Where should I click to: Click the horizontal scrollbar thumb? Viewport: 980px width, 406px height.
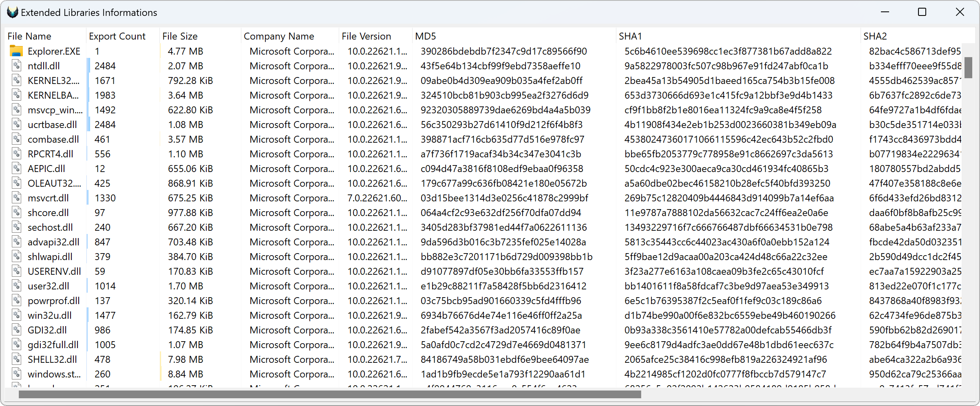330,394
